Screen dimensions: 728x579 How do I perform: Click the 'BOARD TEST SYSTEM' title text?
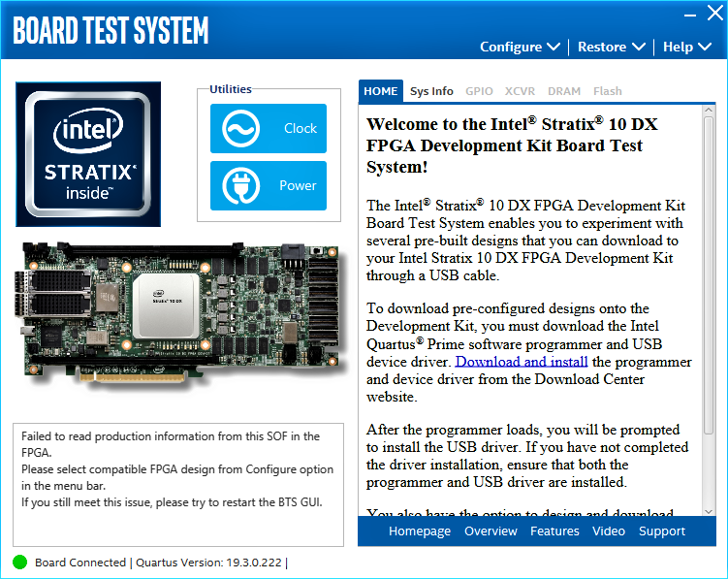tap(111, 31)
